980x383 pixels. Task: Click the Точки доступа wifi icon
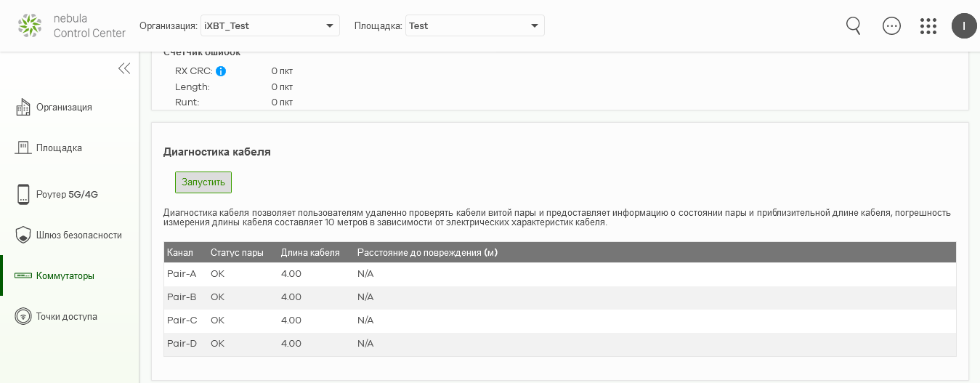click(x=23, y=316)
